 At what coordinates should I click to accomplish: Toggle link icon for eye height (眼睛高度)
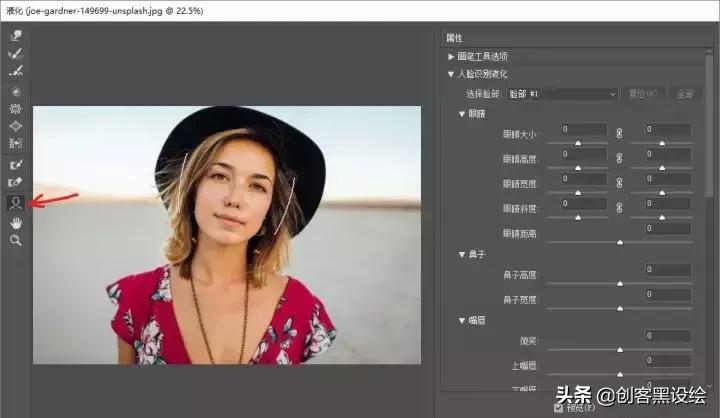pyautogui.click(x=619, y=158)
